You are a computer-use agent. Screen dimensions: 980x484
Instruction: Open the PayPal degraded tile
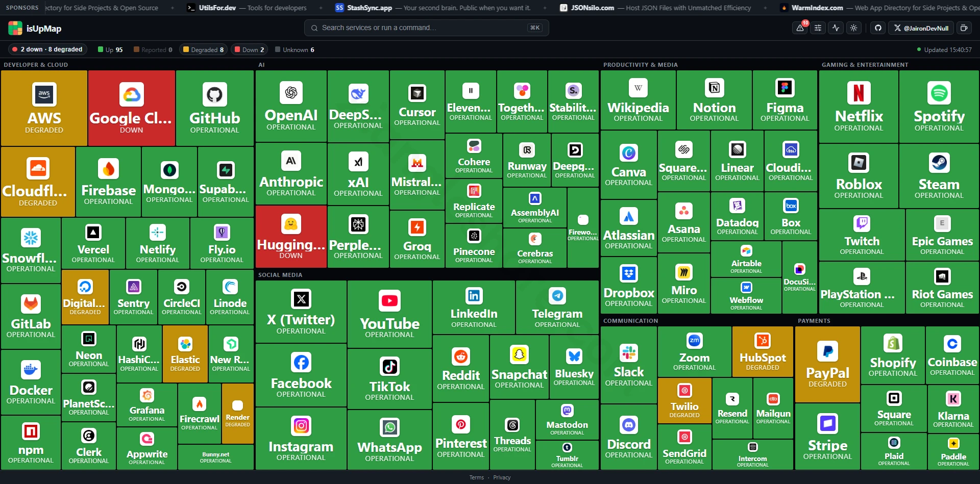click(827, 364)
